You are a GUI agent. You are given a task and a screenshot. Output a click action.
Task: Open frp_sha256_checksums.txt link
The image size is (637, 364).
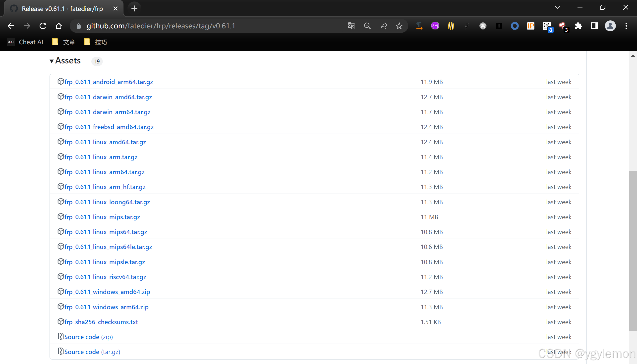pos(101,322)
